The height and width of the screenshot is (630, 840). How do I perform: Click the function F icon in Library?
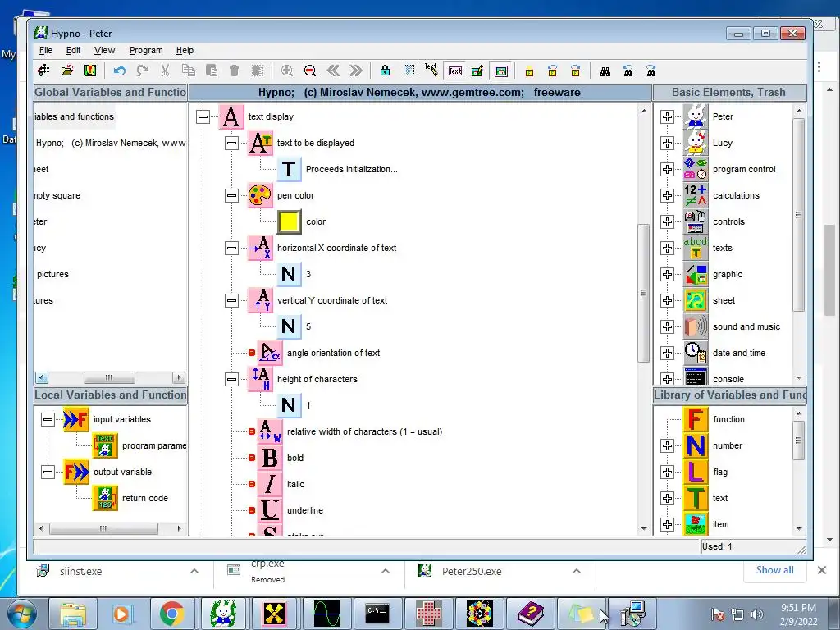coord(696,419)
